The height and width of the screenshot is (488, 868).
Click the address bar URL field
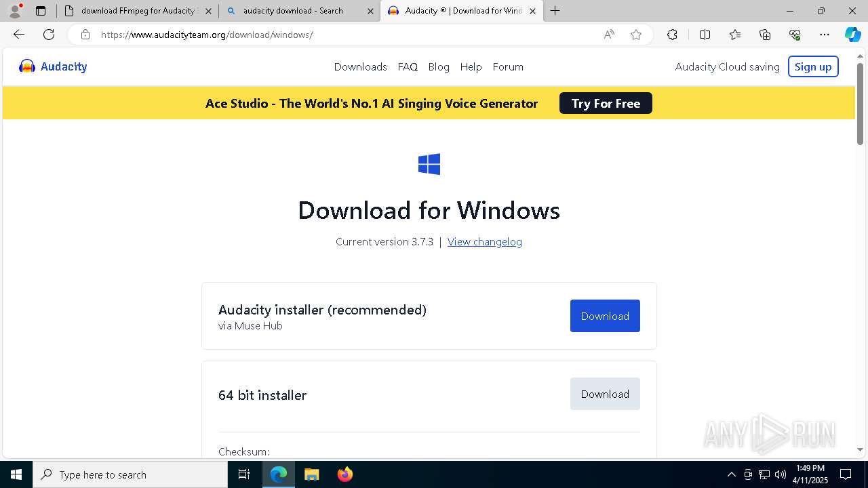346,35
